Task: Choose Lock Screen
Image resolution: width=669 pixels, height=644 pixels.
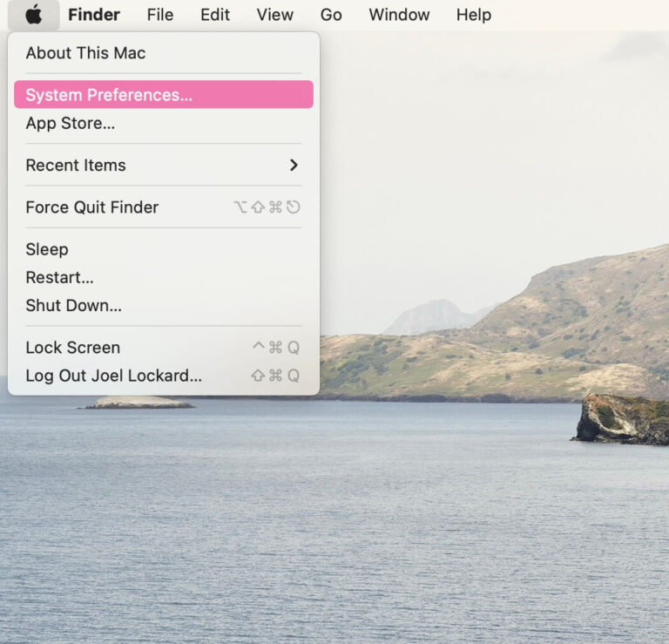Action: (x=72, y=348)
